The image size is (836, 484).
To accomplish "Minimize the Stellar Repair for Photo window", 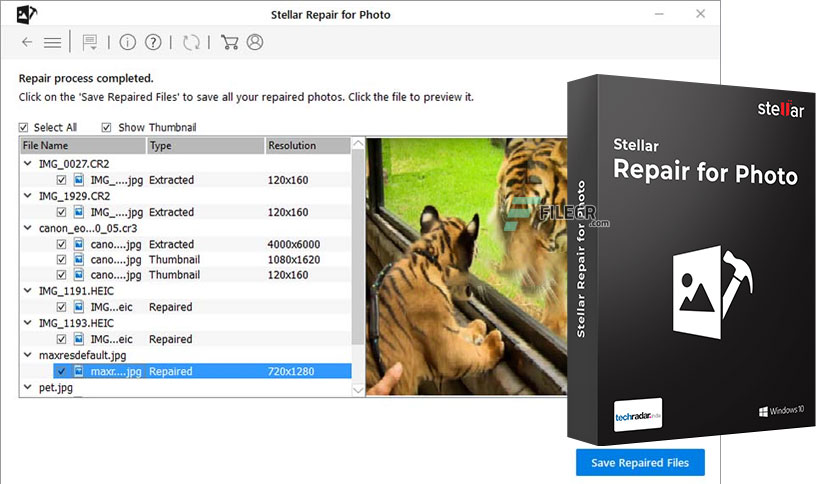I will pos(660,14).
